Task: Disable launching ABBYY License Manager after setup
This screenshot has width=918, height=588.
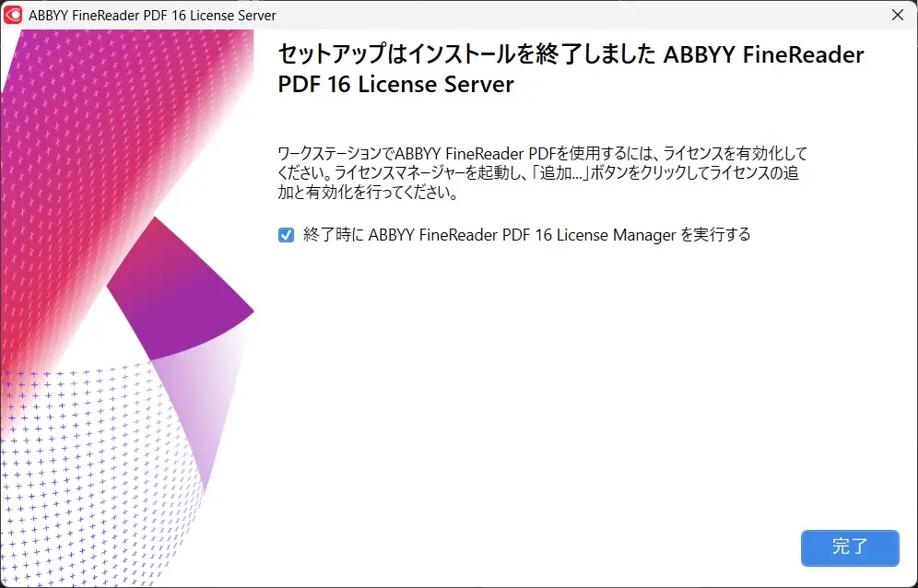Action: pyautogui.click(x=286, y=235)
